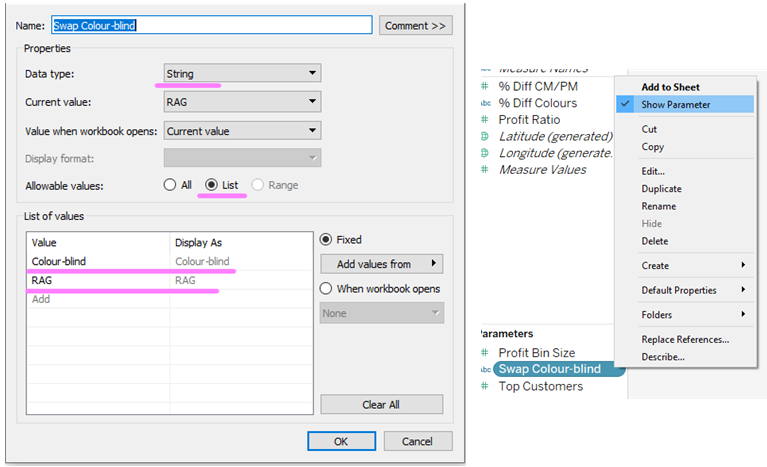Click the Name input field
Screen dimensions: 767x467
212,25
